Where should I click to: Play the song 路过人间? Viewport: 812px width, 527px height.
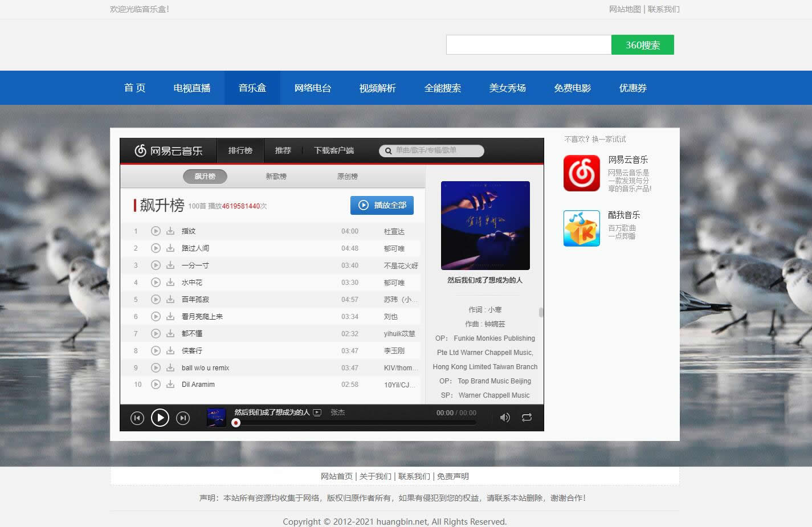[x=156, y=248]
